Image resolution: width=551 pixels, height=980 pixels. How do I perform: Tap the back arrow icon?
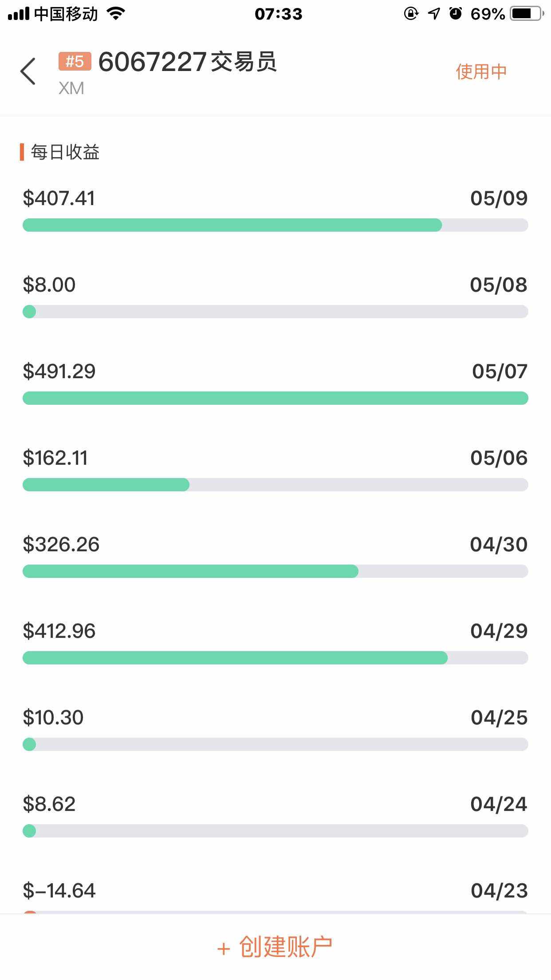28,71
